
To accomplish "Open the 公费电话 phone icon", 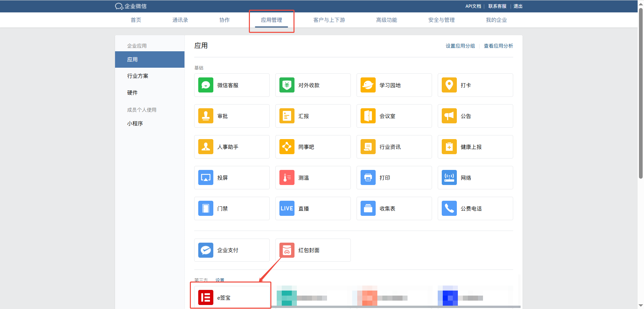I will 449,208.
